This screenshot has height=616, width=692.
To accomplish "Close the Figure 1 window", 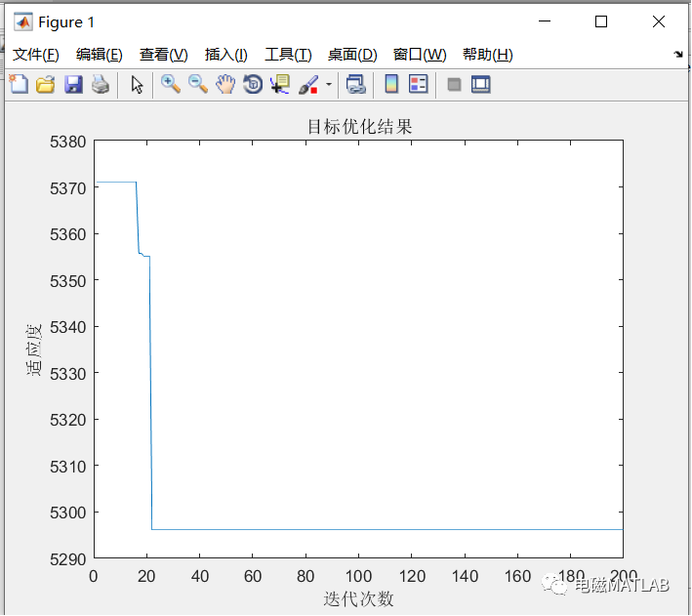I will [x=659, y=21].
